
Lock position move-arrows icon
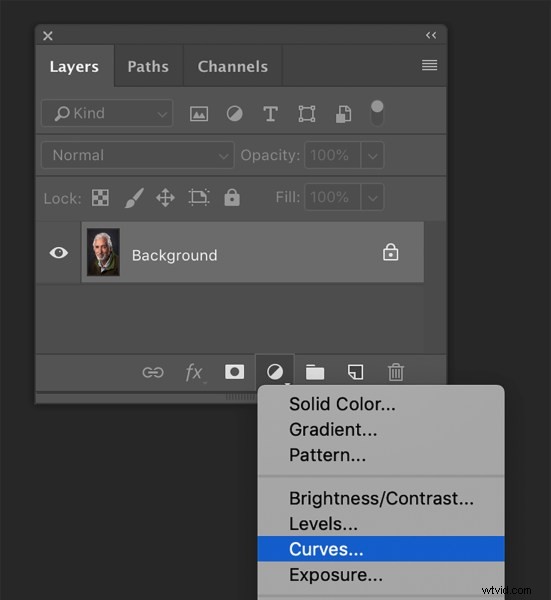(x=165, y=198)
